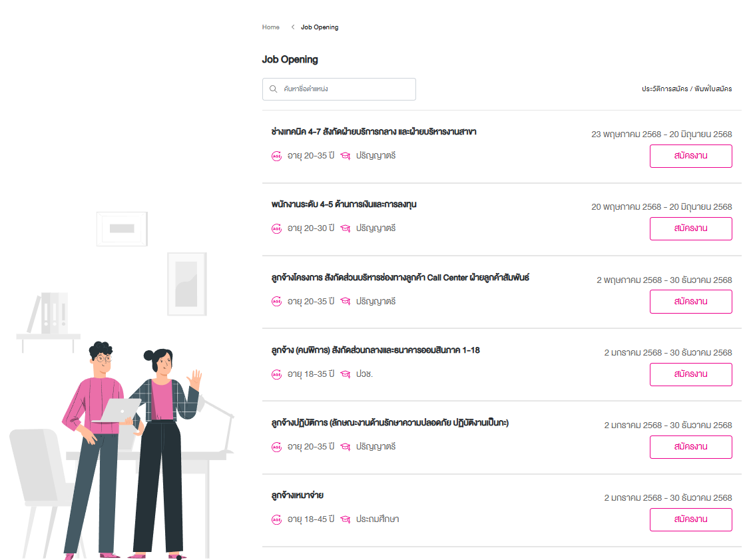Click education icon beside ประถมศึกษา
Screen dimensions: 747x560
(346, 519)
